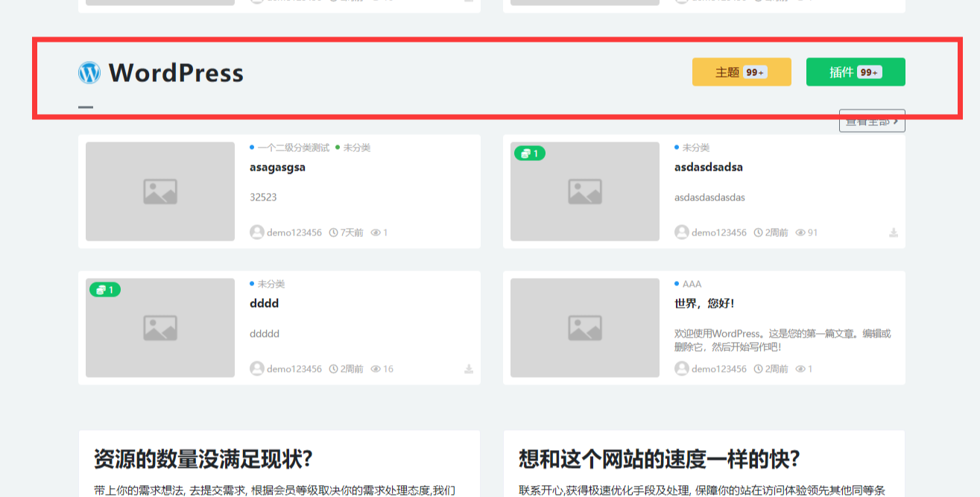
Task: Open the yellow 主题 category button
Action: (741, 72)
